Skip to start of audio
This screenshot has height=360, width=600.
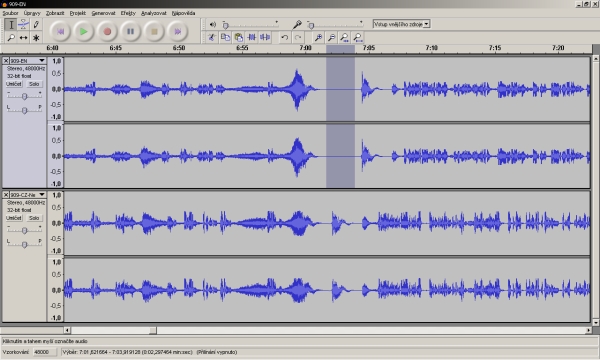click(60, 31)
